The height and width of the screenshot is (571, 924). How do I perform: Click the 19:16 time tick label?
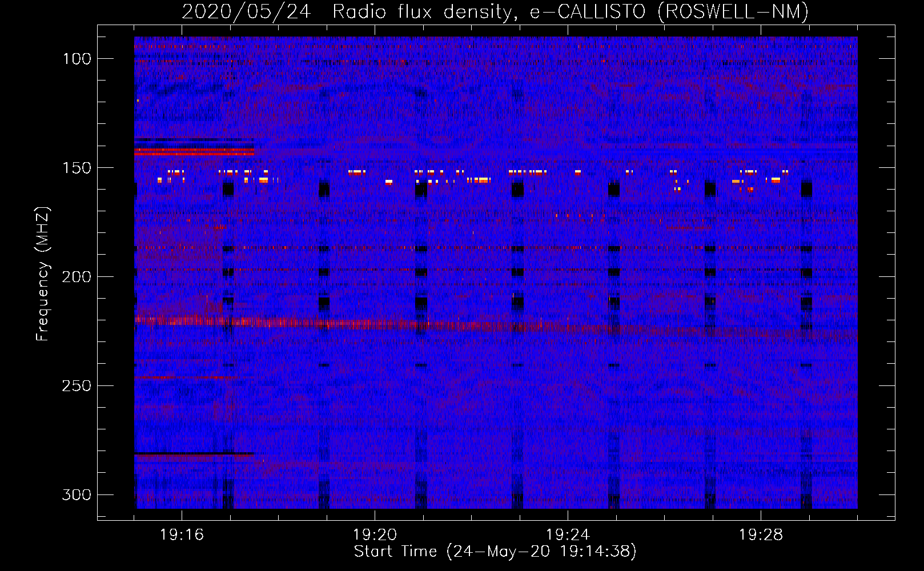(182, 535)
